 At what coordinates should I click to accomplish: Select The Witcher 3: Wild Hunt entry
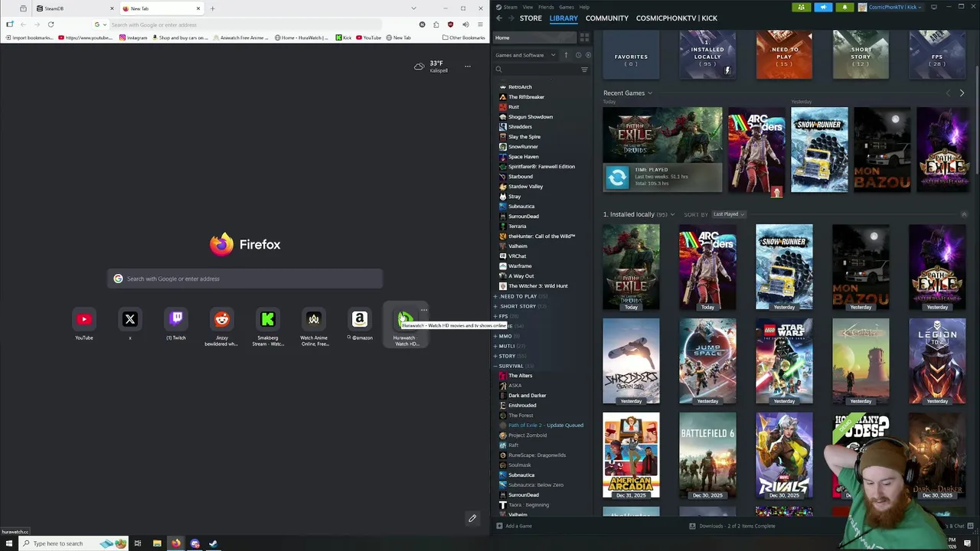[537, 286]
